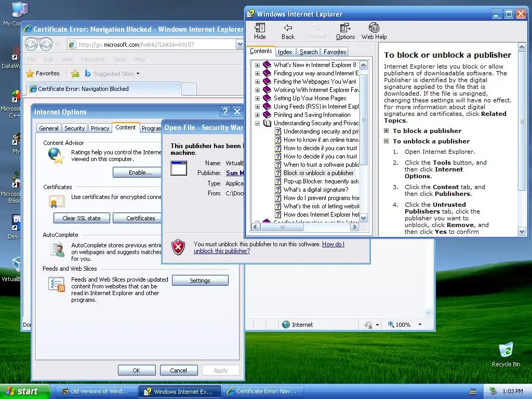The height and width of the screenshot is (399, 532).
Task: Click Settings for Feeds and Web Slices
Action: pos(200,281)
